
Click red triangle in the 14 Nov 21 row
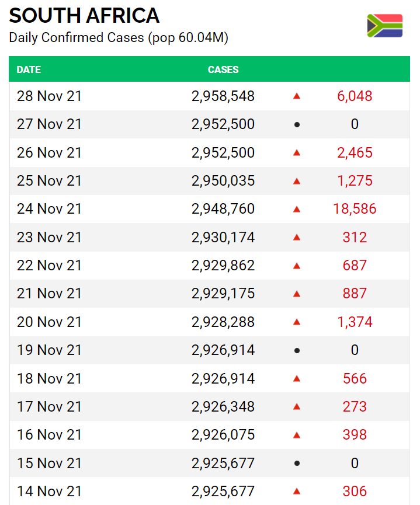click(x=297, y=492)
